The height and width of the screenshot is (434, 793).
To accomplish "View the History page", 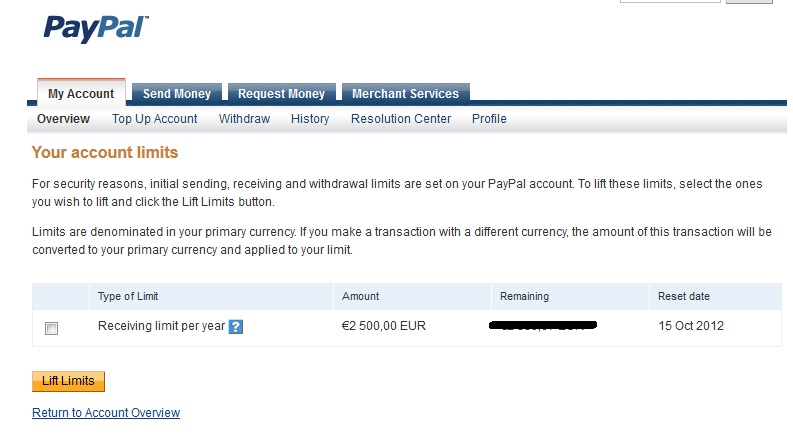I will click(310, 119).
